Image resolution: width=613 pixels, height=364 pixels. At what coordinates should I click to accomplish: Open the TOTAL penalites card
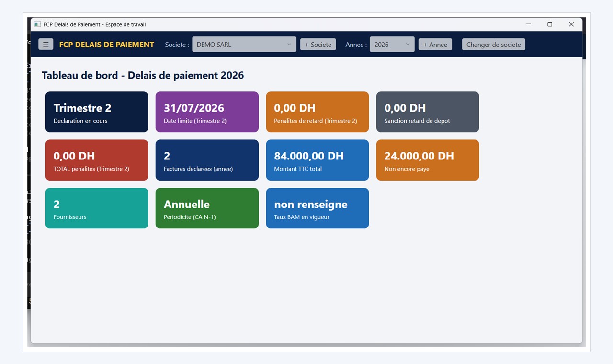point(97,160)
